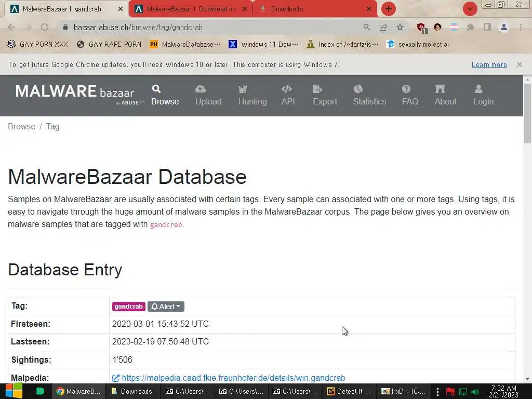Open the API code icon

tap(287, 89)
